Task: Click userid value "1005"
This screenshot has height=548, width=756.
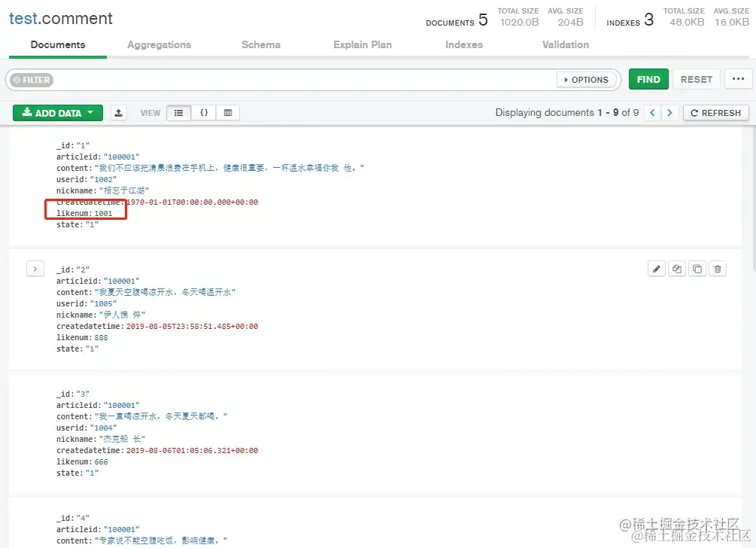Action: click(103, 304)
